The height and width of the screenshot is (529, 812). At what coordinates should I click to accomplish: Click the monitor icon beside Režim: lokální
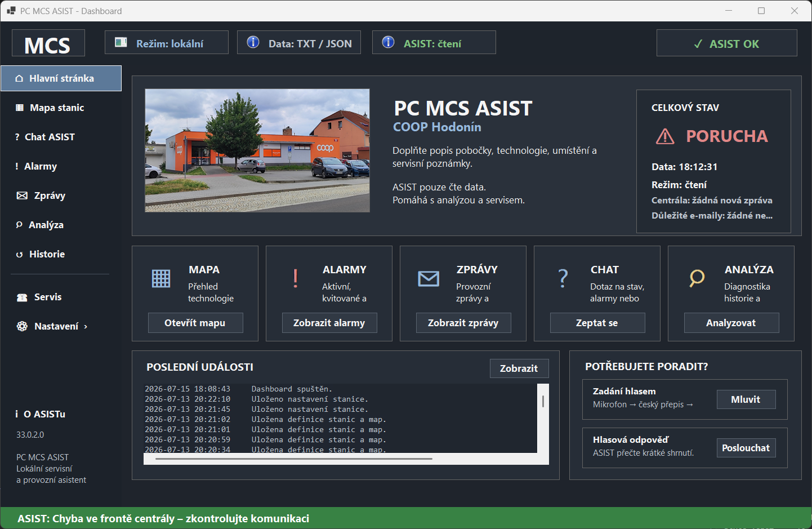[121, 43]
